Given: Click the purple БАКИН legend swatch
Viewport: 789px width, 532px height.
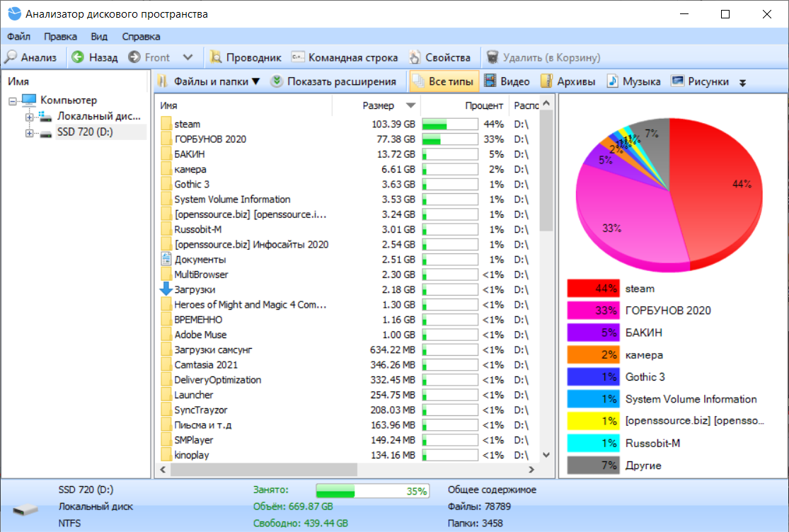Looking at the screenshot, I should tap(593, 332).
